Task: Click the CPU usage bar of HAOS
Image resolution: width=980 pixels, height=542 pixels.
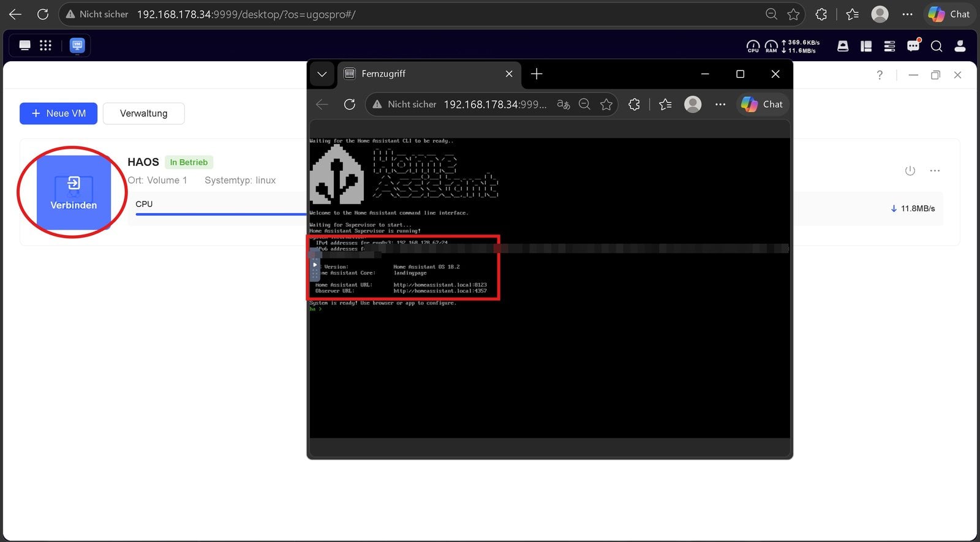Action: click(221, 214)
